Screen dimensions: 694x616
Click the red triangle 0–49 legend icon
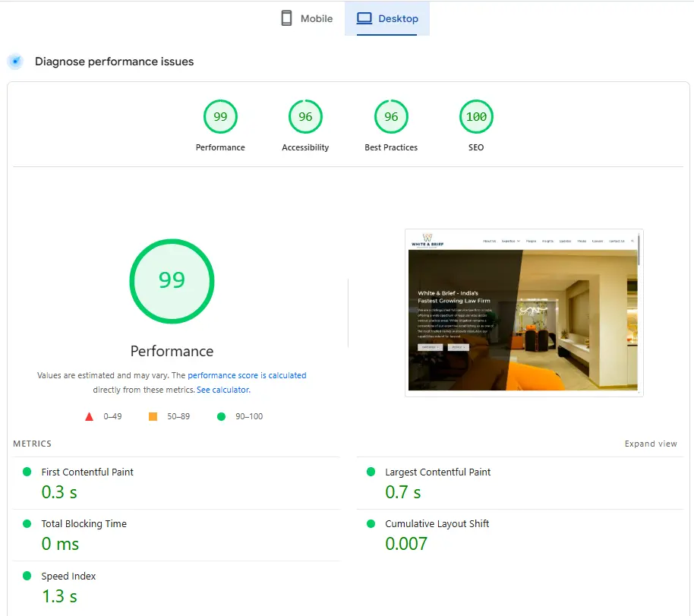click(x=89, y=416)
